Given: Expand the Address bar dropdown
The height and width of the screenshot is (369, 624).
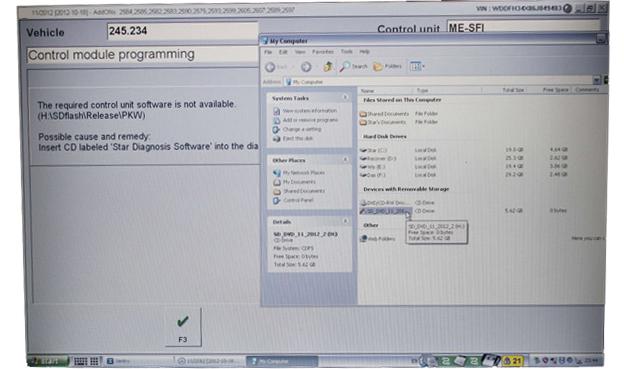Looking at the screenshot, I should point(596,80).
